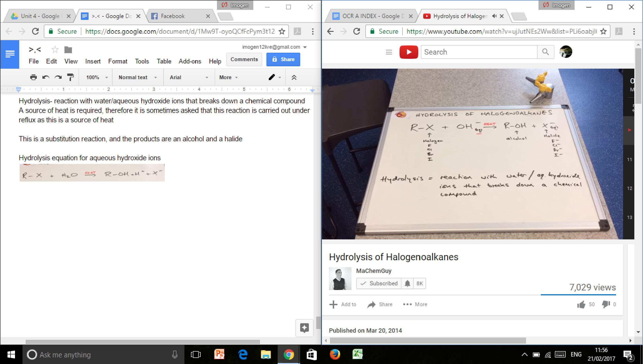Click the blue Share button in Docs

click(x=283, y=59)
